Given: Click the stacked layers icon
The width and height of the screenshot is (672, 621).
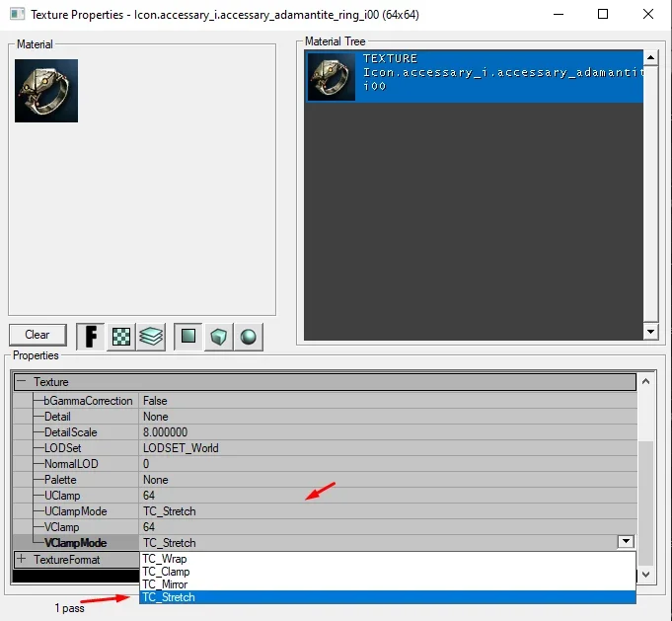Looking at the screenshot, I should click(151, 336).
